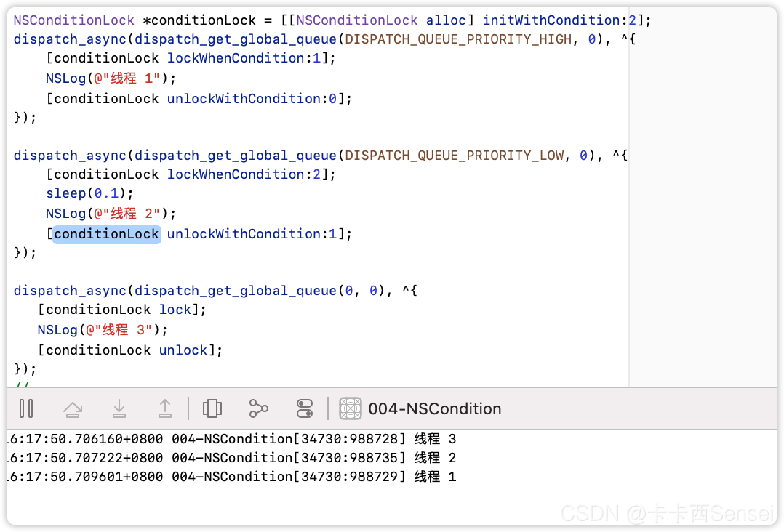The width and height of the screenshot is (784, 532).
Task: Click the sleep(0.1) statement
Action: pos(89,193)
